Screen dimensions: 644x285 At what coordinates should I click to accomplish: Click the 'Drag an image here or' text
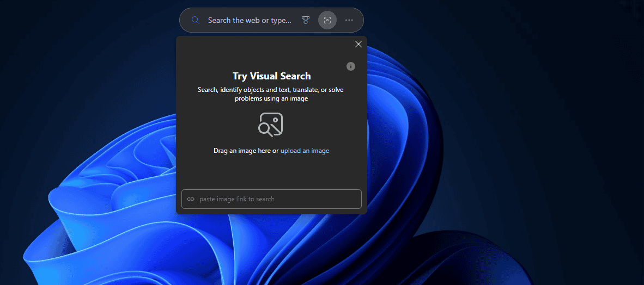(x=246, y=151)
